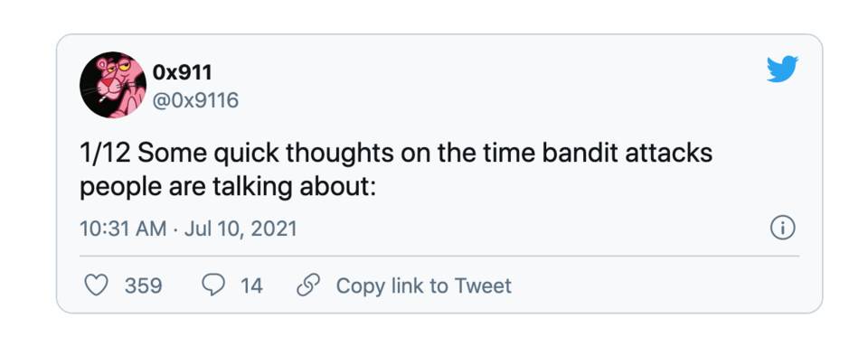868x346 pixels.
Task: Open the 0x911 display name profile
Action: tap(182, 72)
